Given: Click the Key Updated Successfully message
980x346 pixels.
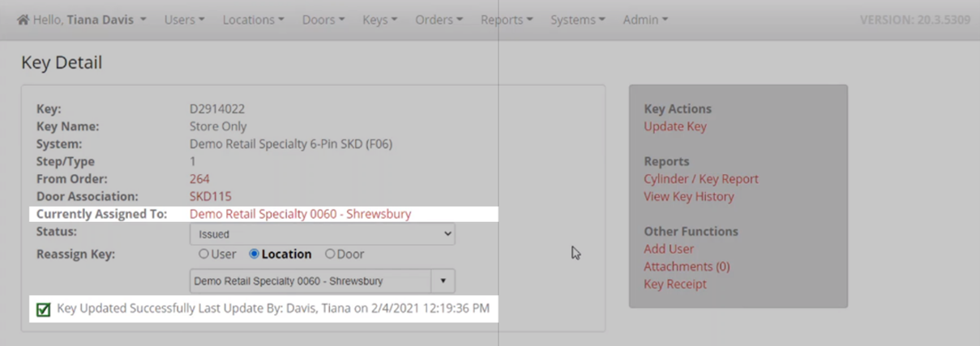Looking at the screenshot, I should [x=273, y=309].
